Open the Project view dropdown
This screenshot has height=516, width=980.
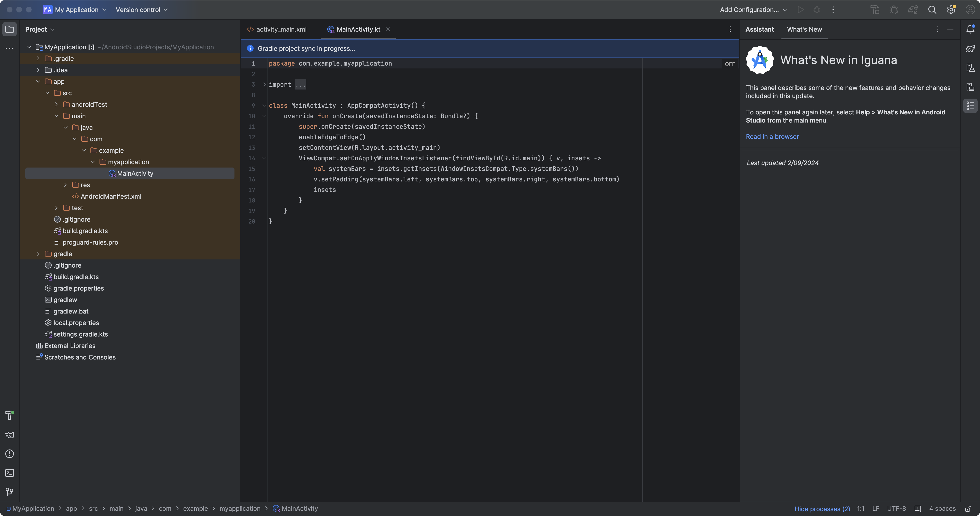click(39, 29)
